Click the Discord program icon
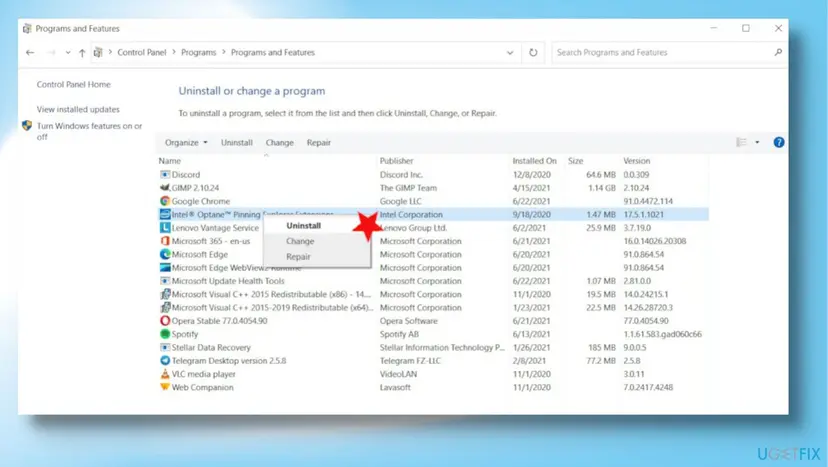This screenshot has width=828, height=467. click(165, 174)
